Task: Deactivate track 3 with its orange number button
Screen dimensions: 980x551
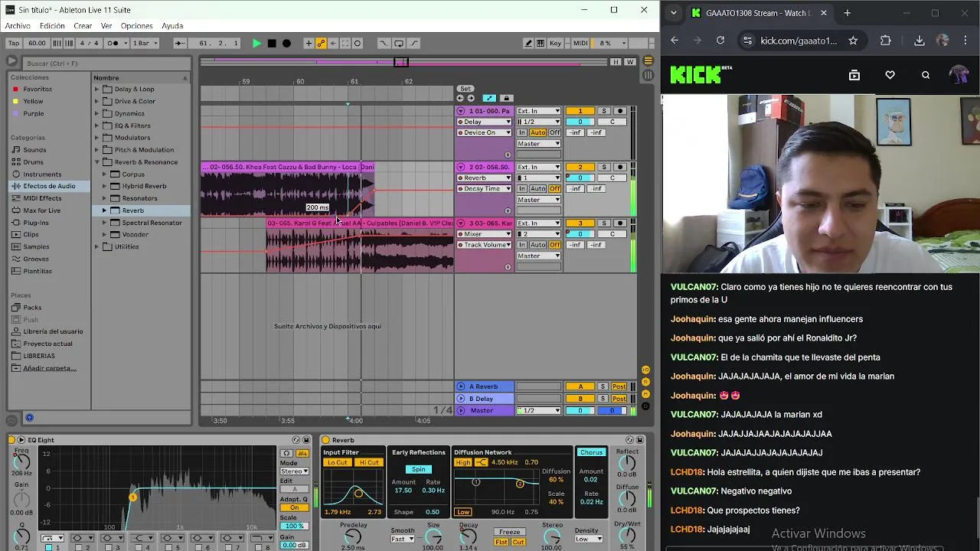Action: (x=580, y=223)
